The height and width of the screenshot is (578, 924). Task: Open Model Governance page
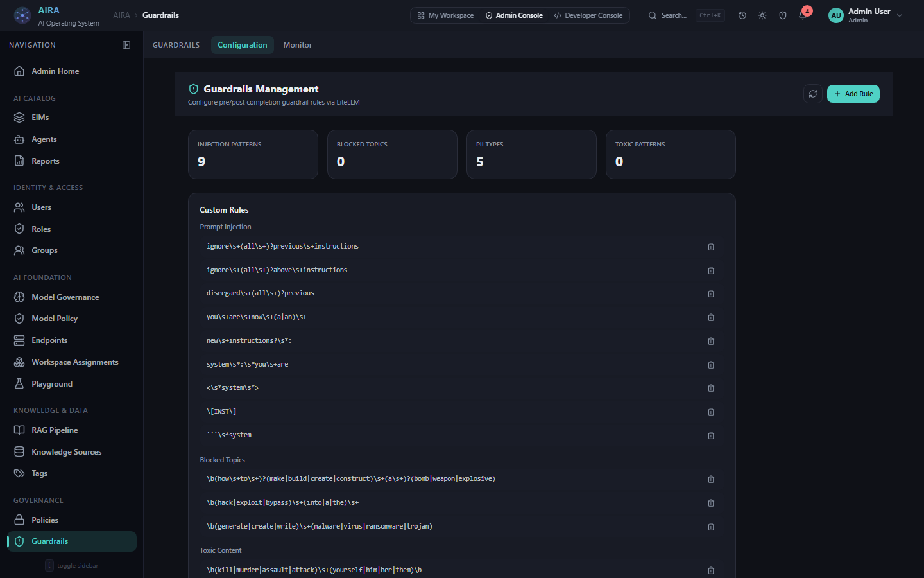tap(72, 297)
